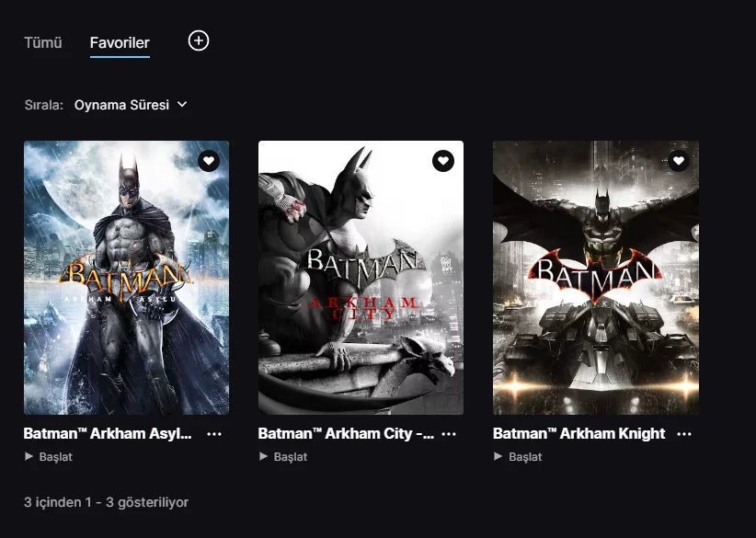The image size is (756, 538).
Task: Remove Arkham Knight from favorites via heart
Action: [x=679, y=161]
